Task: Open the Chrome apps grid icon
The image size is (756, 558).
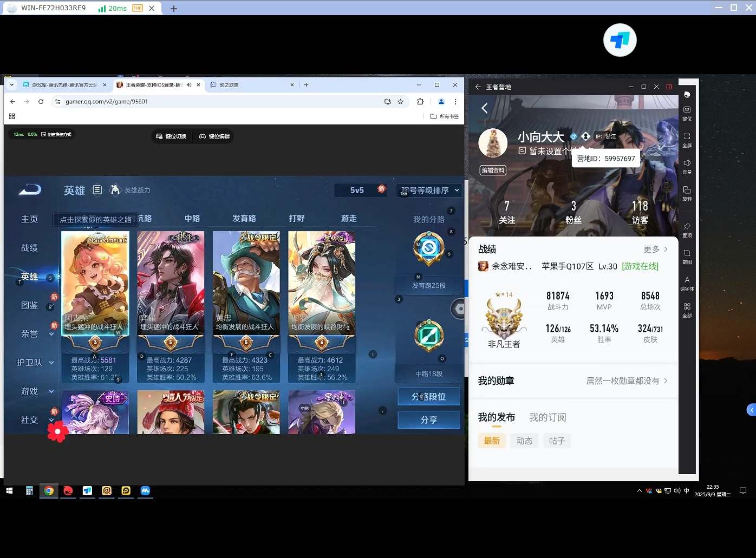Action: click(12, 116)
